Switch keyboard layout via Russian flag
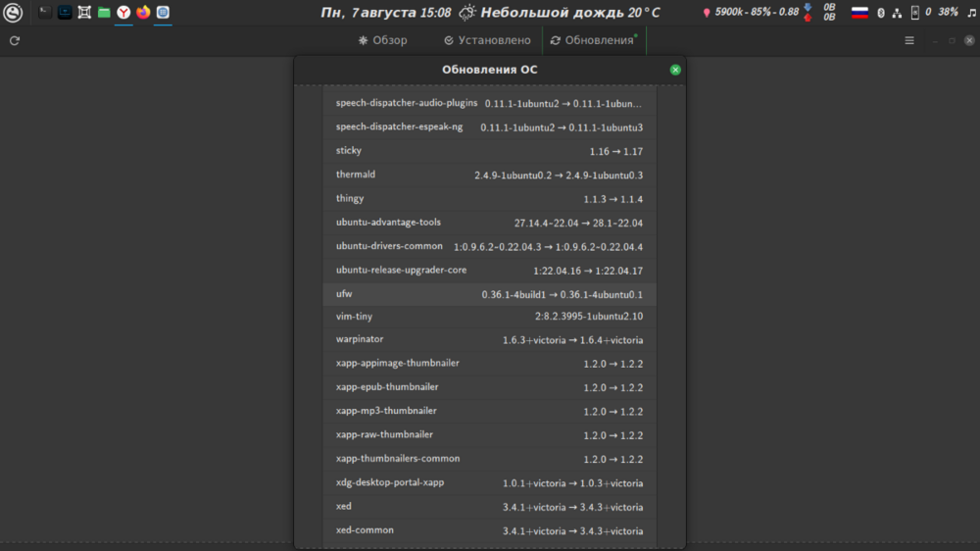This screenshot has height=551, width=980. (x=860, y=13)
